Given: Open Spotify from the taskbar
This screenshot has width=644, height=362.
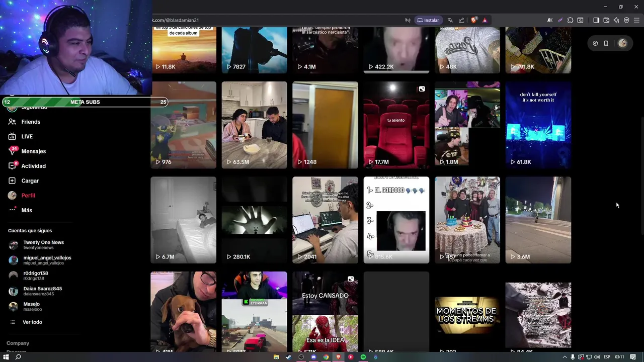Looking at the screenshot, I should [x=363, y=357].
